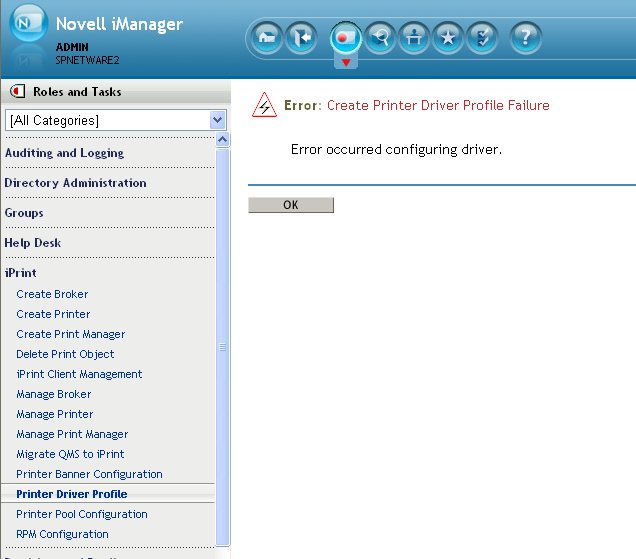The width and height of the screenshot is (636, 559).
Task: Open the Create Printer task
Action: point(53,314)
